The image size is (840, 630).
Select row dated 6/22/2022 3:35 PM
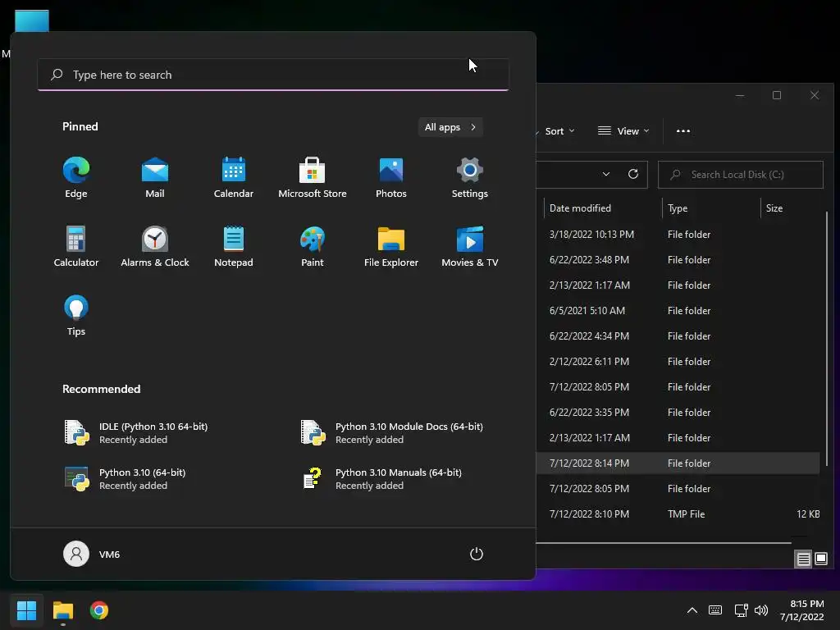[678, 413]
